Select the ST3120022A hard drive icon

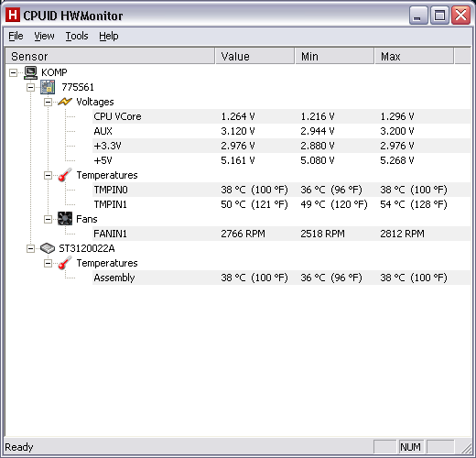pos(48,248)
